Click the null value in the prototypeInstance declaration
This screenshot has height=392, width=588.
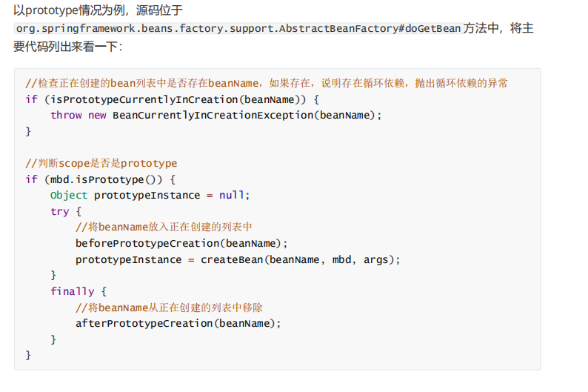[231, 196]
